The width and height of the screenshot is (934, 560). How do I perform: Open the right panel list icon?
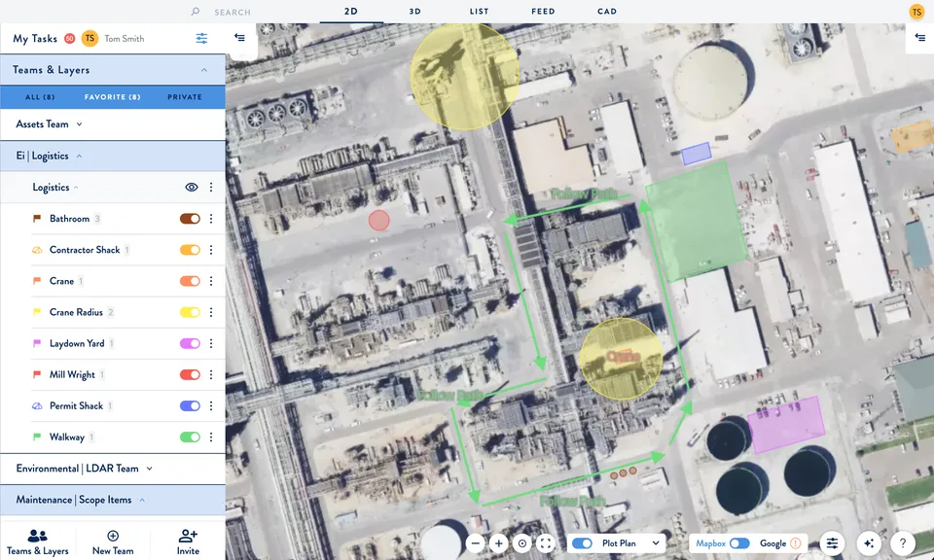point(919,38)
